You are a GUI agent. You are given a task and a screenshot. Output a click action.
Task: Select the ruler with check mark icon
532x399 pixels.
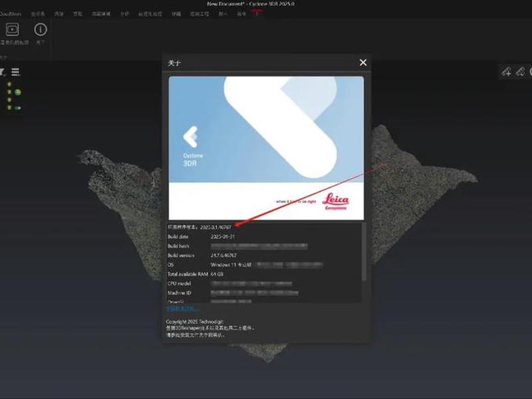point(520,72)
